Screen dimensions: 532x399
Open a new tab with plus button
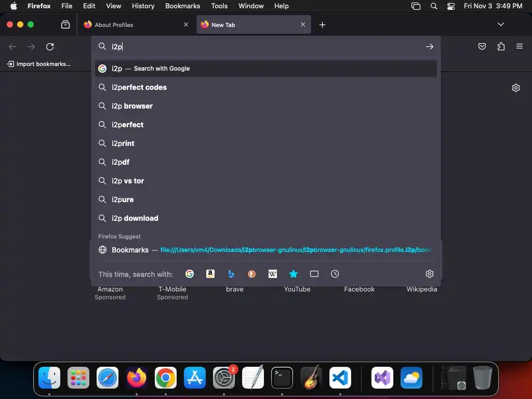pos(322,25)
